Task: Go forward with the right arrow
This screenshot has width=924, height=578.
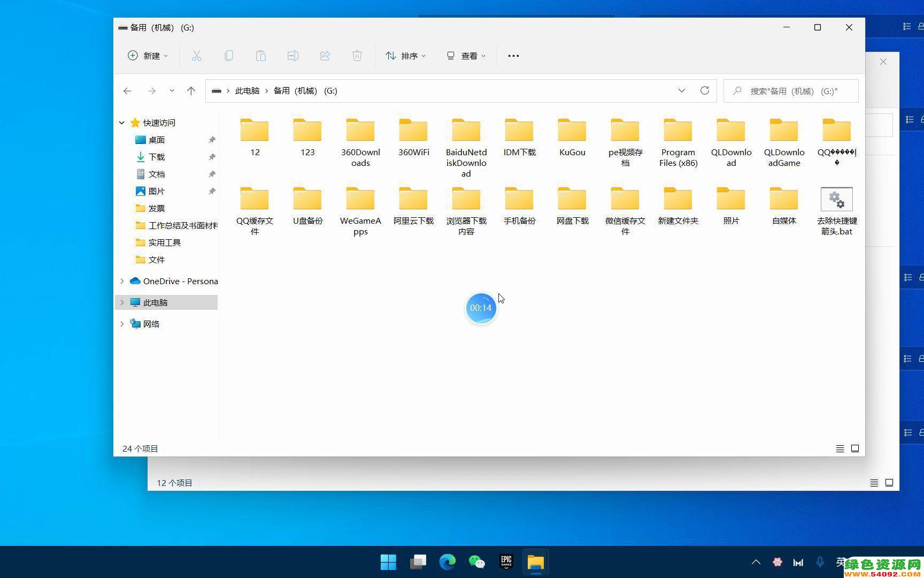Action: point(152,91)
